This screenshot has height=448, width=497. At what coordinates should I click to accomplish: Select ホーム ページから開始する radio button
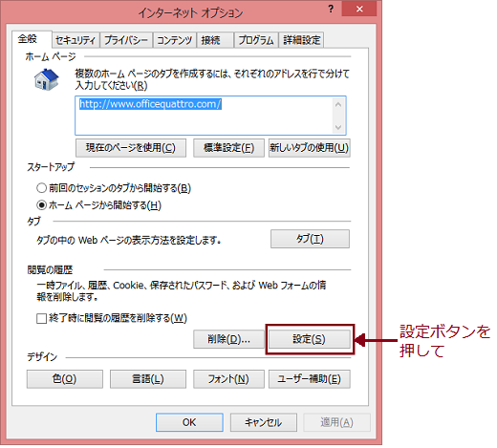click(41, 205)
